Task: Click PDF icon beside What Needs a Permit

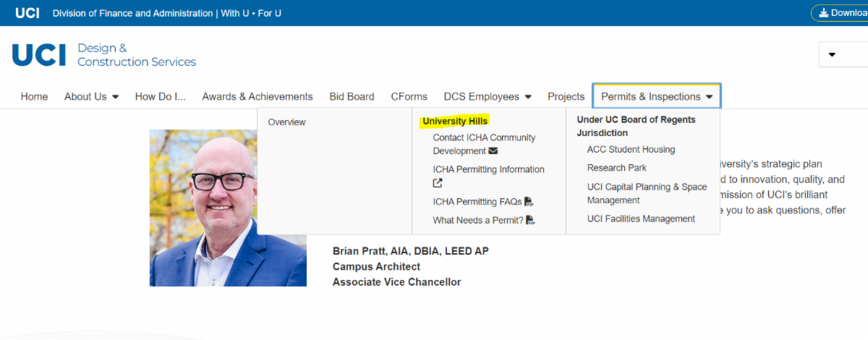Action: [x=530, y=221]
